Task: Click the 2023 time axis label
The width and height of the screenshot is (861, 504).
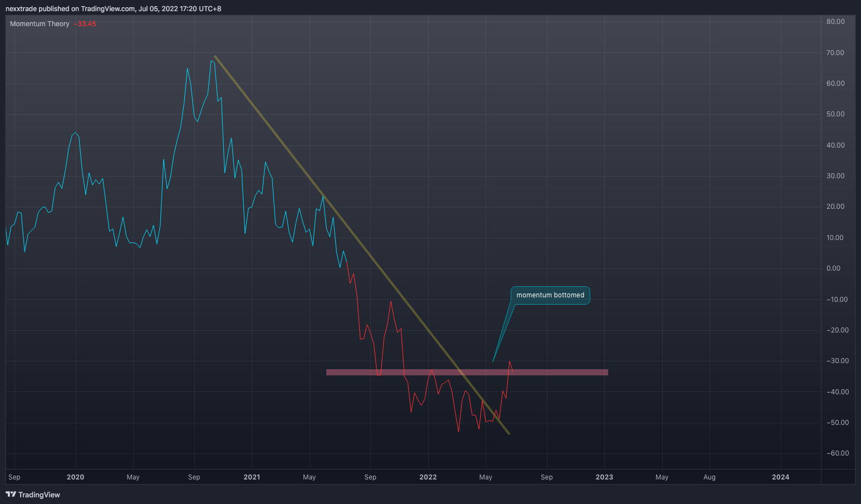Action: tap(604, 477)
